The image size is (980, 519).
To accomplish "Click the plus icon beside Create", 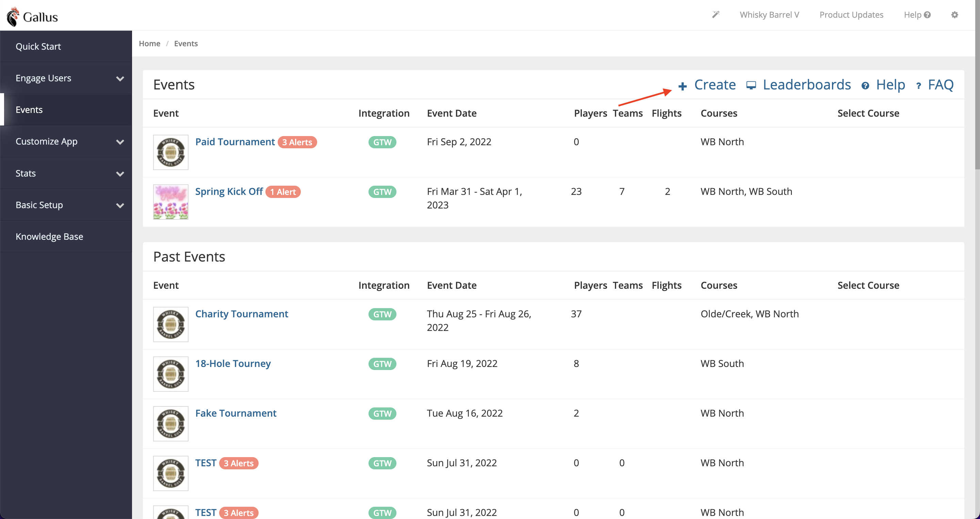I will point(683,86).
